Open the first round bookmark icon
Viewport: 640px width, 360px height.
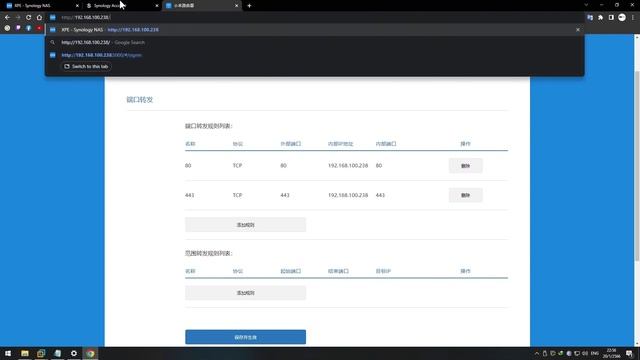(7, 28)
